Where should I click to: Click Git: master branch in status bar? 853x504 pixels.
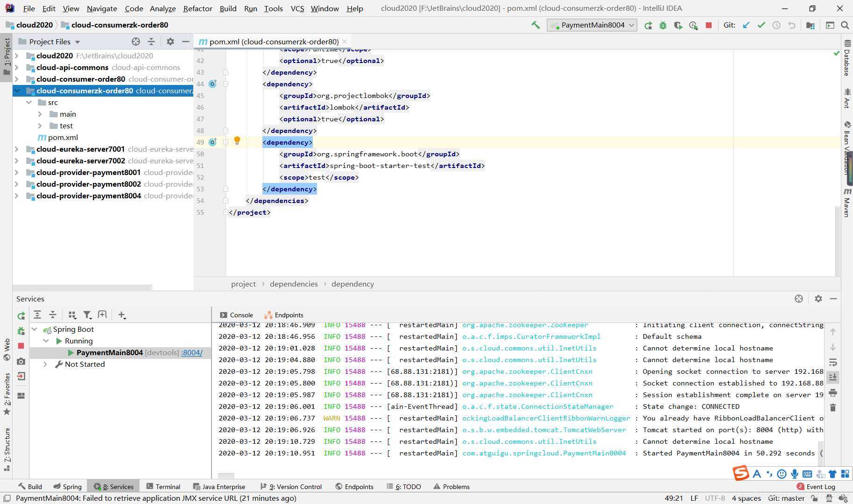point(786,498)
